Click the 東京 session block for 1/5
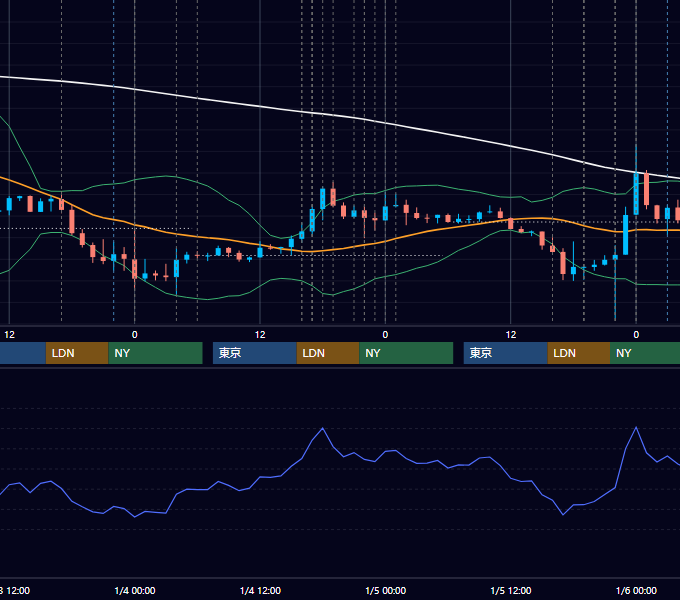This screenshot has width=680, height=600. point(506,353)
